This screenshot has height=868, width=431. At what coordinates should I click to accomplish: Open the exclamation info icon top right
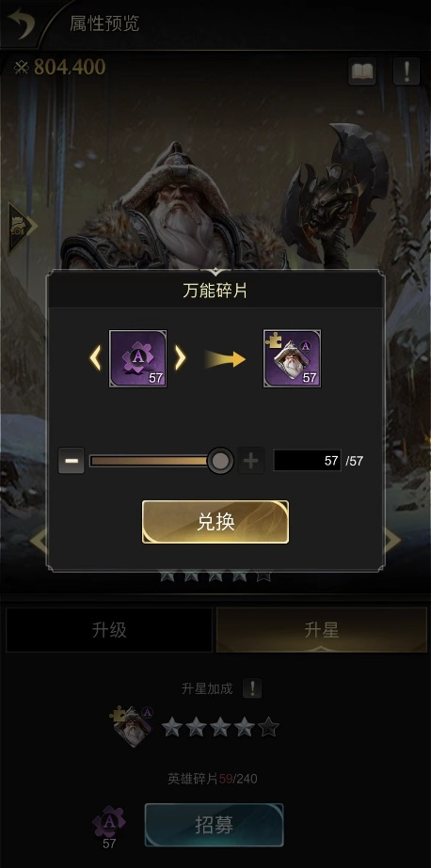click(407, 71)
